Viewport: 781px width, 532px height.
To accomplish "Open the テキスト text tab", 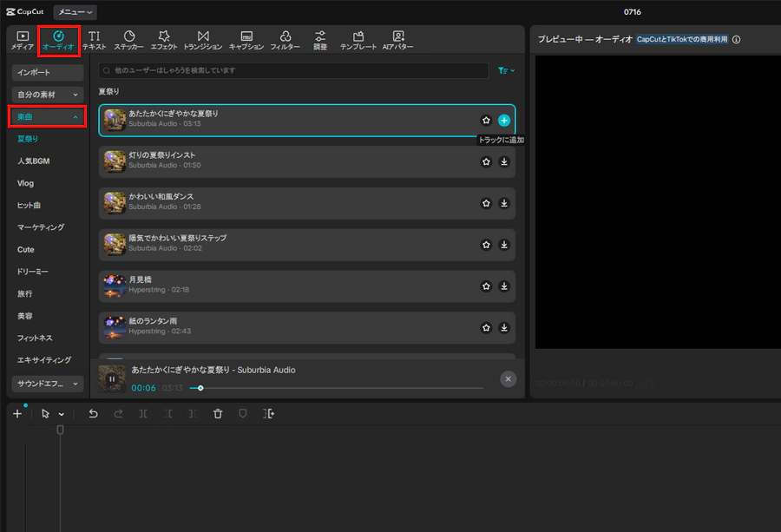I will (x=94, y=40).
